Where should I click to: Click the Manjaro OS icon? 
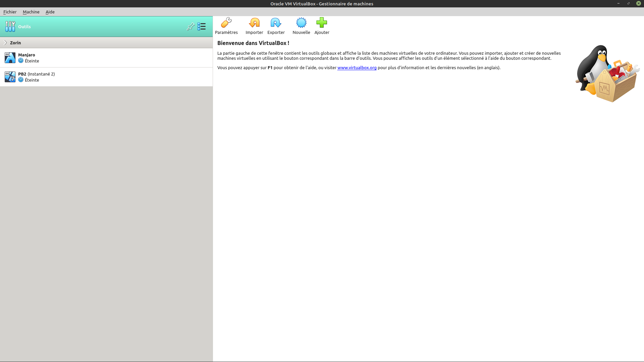(x=10, y=58)
